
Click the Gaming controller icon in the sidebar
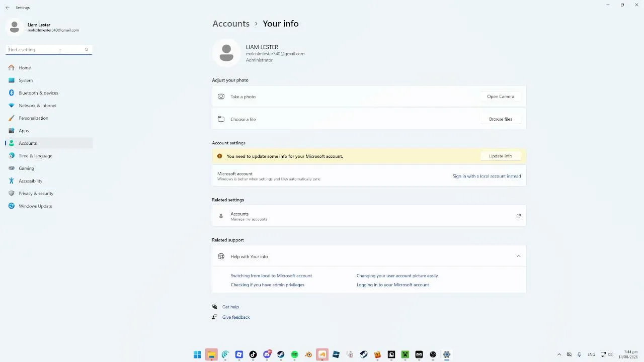(12, 168)
